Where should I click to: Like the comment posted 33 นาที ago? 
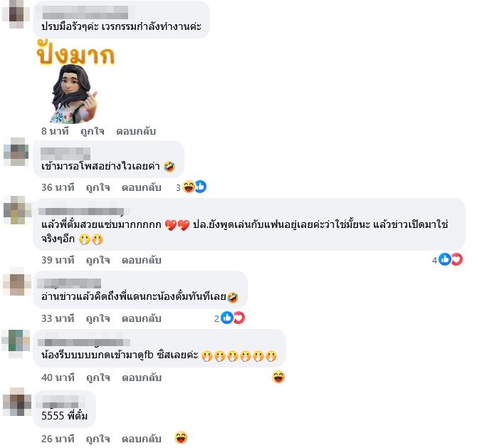pyautogui.click(x=98, y=318)
